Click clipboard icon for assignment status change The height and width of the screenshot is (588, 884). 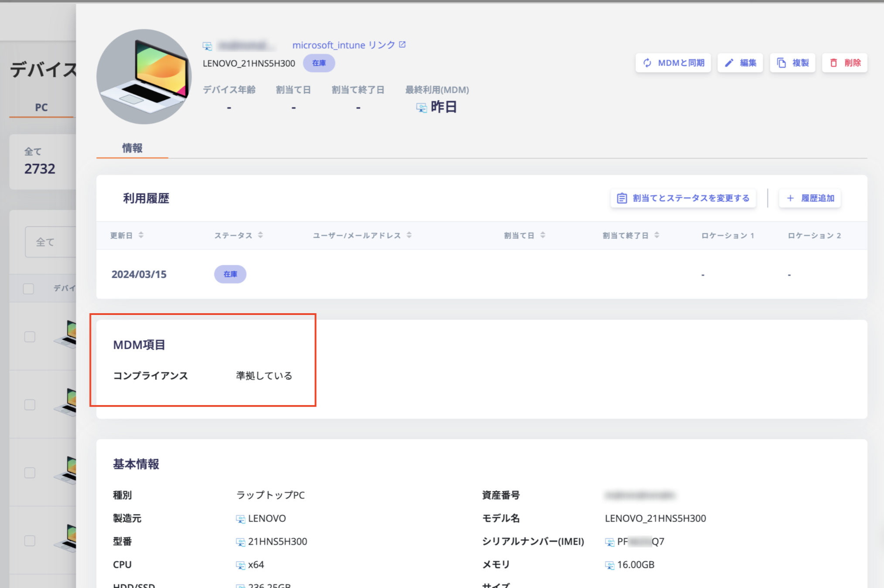pyautogui.click(x=622, y=198)
